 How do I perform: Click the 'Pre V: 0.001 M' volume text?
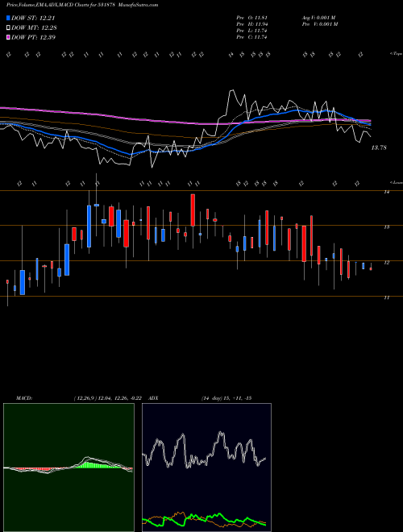click(320, 24)
